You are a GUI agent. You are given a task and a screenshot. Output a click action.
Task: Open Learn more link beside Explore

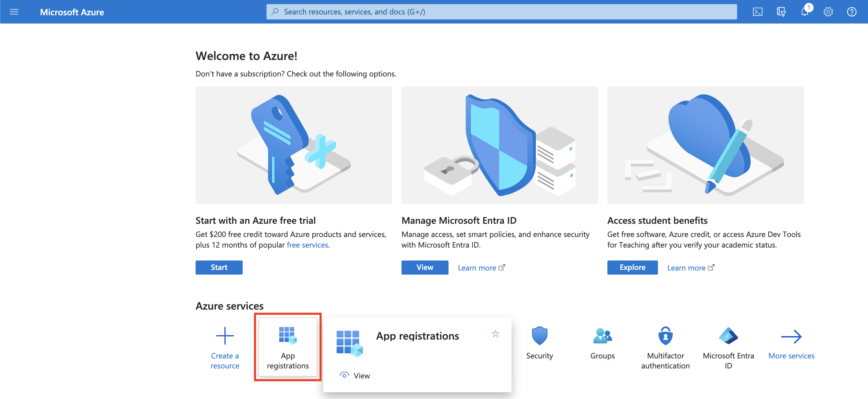pos(691,268)
